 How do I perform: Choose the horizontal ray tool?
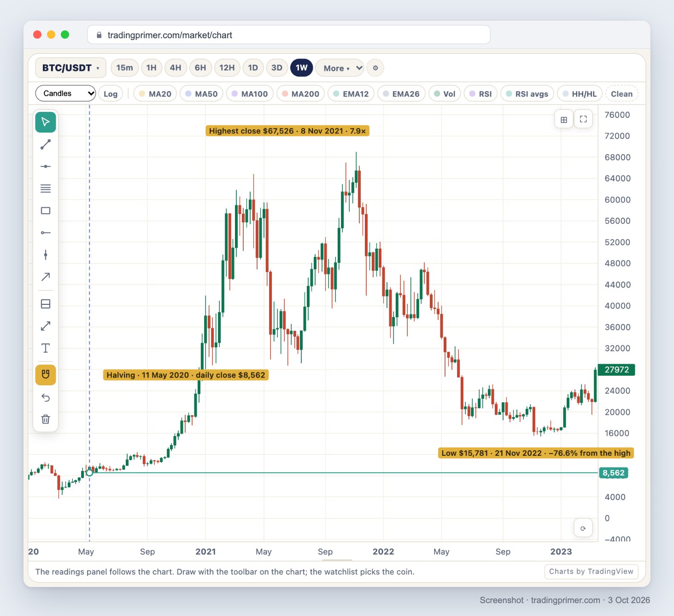pos(46,232)
